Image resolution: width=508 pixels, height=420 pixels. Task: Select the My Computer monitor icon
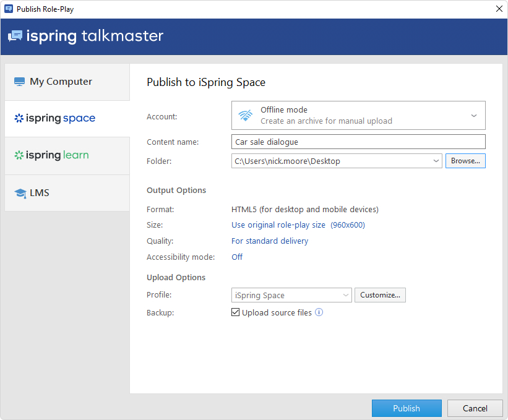pos(19,81)
